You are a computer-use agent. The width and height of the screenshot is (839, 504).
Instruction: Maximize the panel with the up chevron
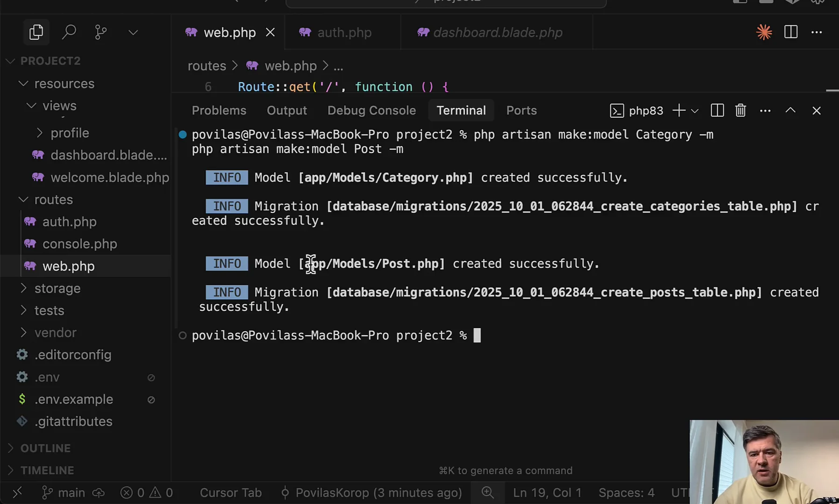click(x=790, y=111)
